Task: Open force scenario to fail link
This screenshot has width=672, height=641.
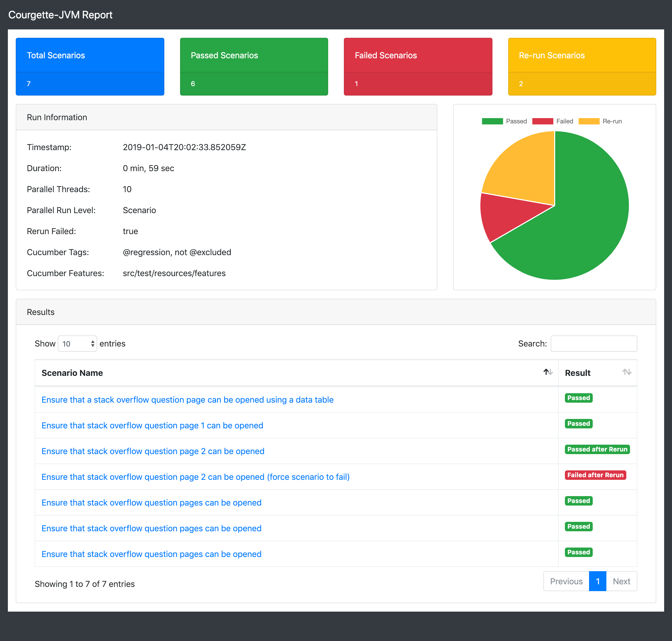Action: point(195,477)
